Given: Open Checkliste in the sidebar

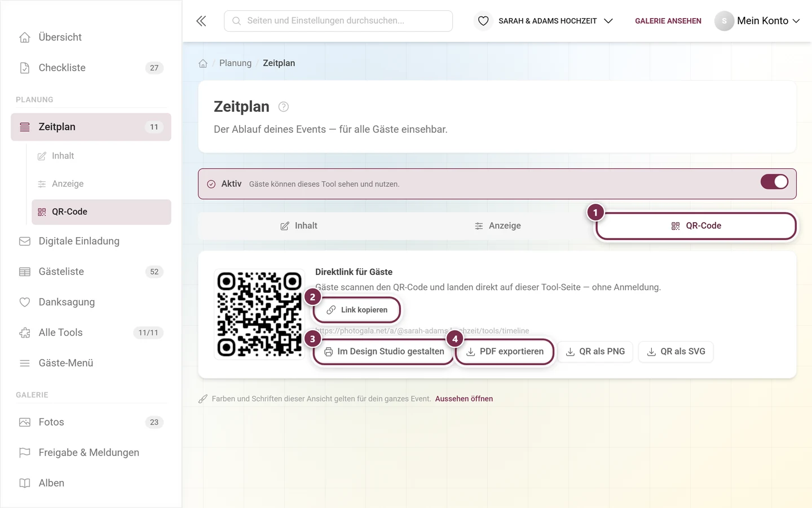Looking at the screenshot, I should point(91,68).
